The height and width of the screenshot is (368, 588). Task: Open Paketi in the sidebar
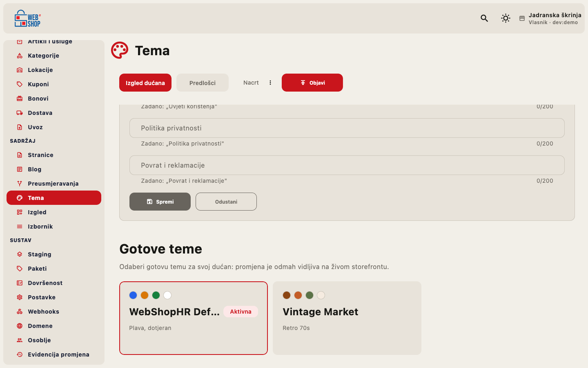pyautogui.click(x=54, y=269)
